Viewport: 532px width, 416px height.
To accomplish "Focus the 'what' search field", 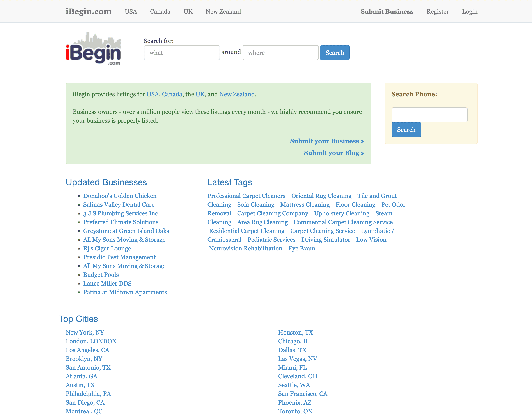I will point(182,53).
